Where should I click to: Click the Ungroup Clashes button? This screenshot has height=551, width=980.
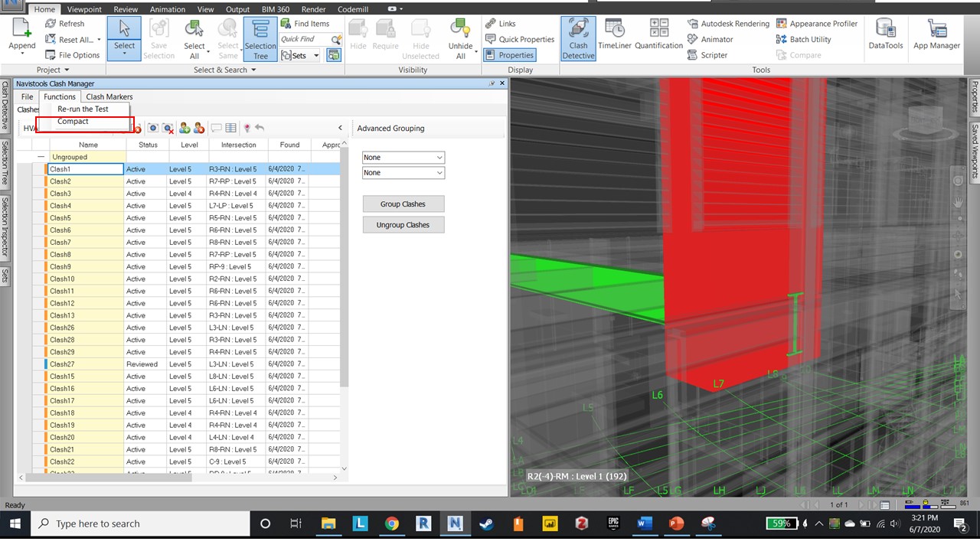pyautogui.click(x=403, y=225)
